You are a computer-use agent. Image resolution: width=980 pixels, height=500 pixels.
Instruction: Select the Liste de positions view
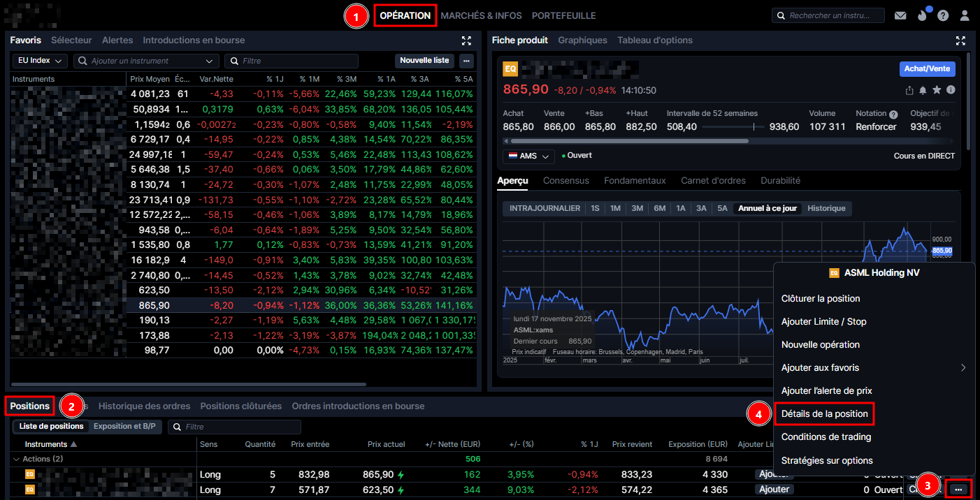[x=51, y=426]
